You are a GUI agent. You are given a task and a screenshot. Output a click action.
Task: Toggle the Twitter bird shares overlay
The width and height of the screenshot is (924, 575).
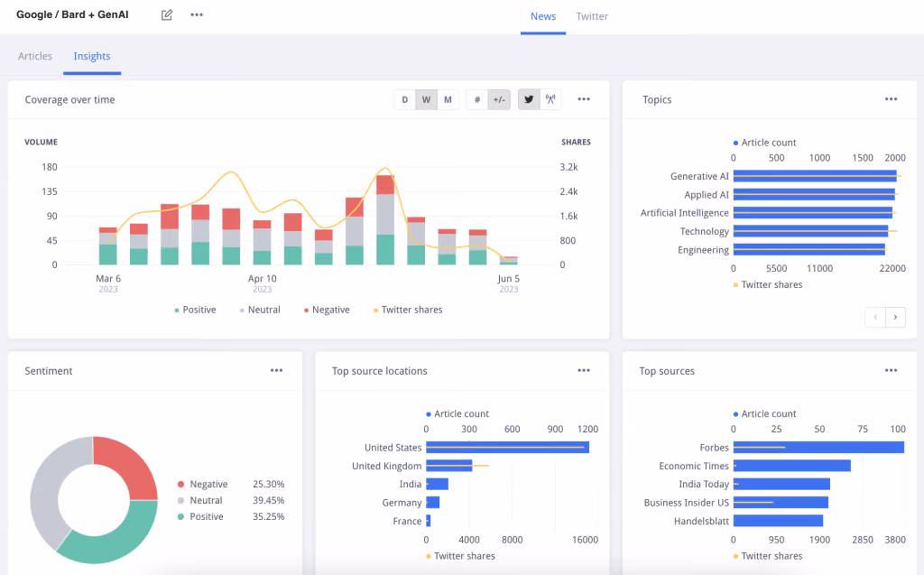click(x=529, y=99)
